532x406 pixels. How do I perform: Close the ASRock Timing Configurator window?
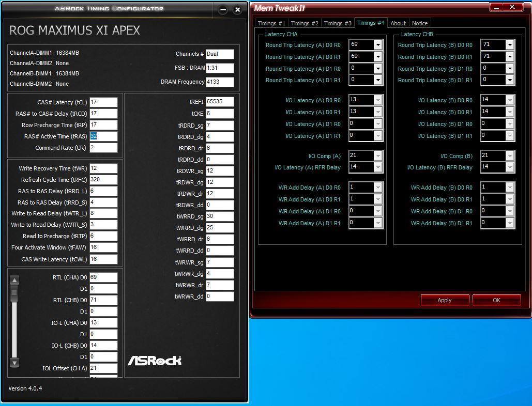[x=237, y=10]
